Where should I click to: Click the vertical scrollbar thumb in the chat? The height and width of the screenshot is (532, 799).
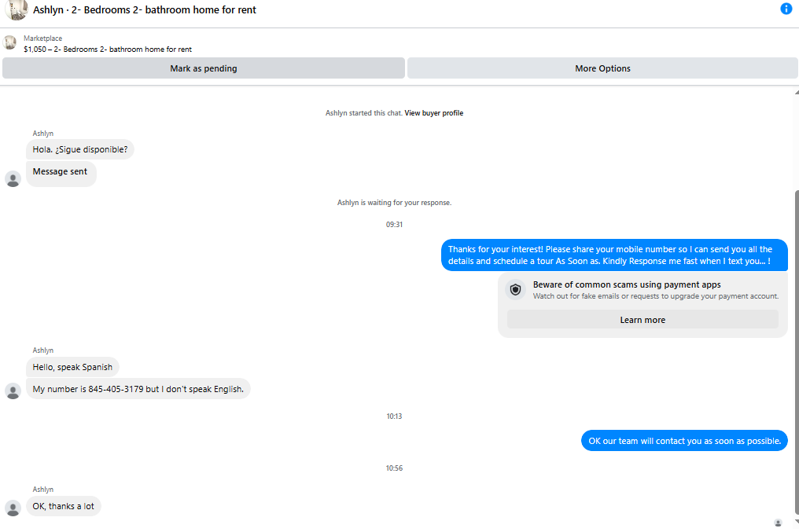[x=797, y=352]
